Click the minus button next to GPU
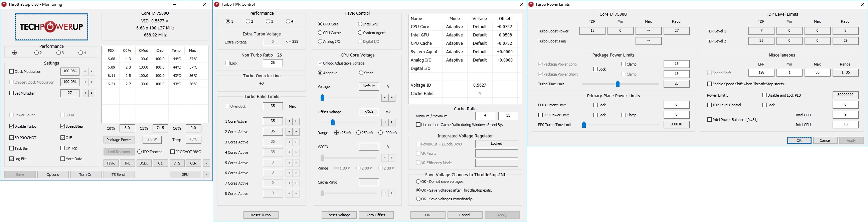The width and height of the screenshot is (868, 222). tap(206, 175)
